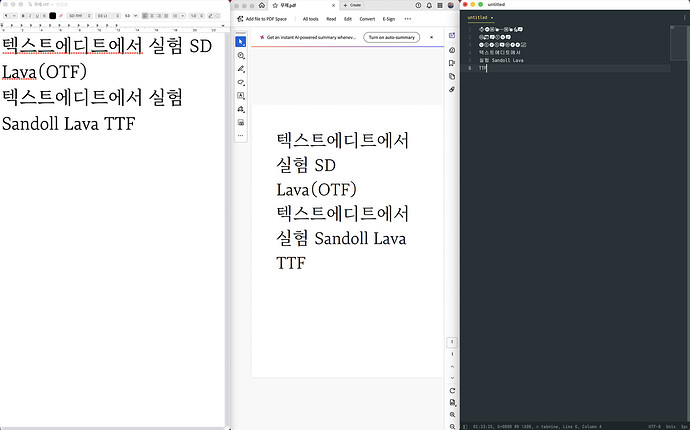The image size is (690, 430).
Task: Close the 무제.pdf tab
Action: (333, 5)
